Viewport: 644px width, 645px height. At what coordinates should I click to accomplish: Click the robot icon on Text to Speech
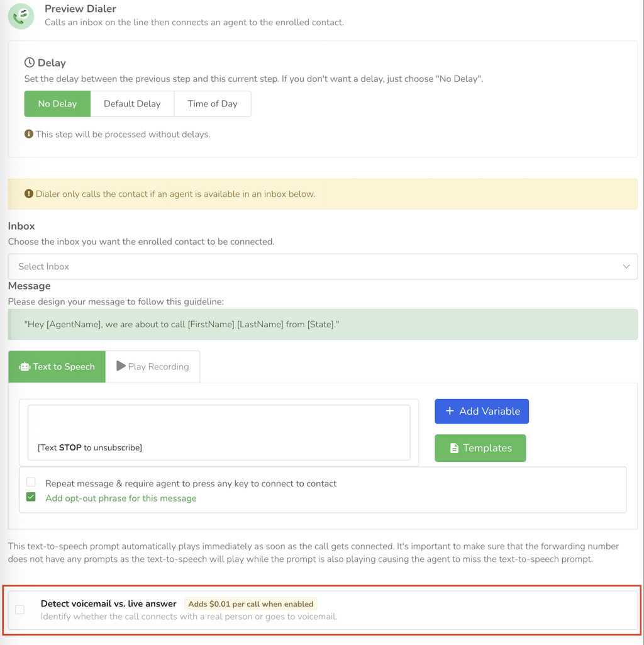click(x=25, y=366)
